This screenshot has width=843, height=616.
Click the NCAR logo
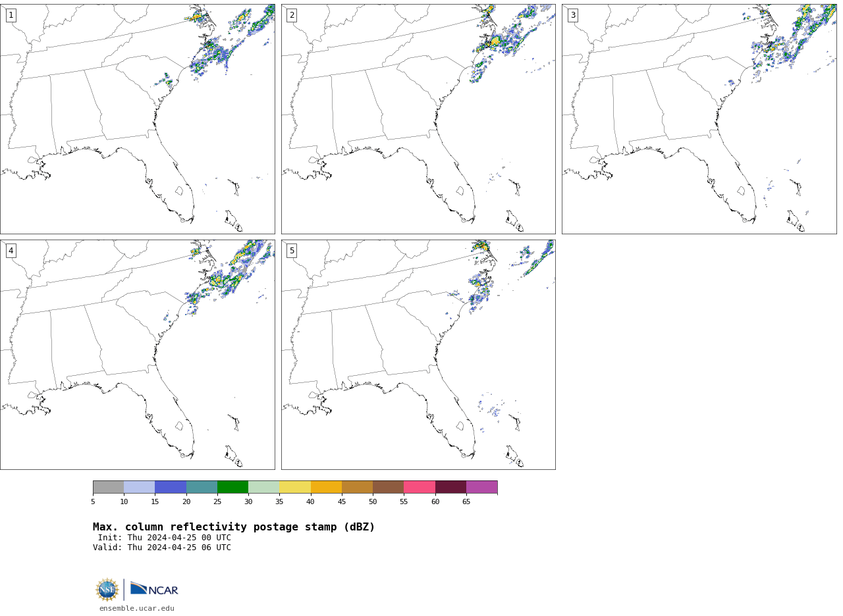tap(154, 589)
